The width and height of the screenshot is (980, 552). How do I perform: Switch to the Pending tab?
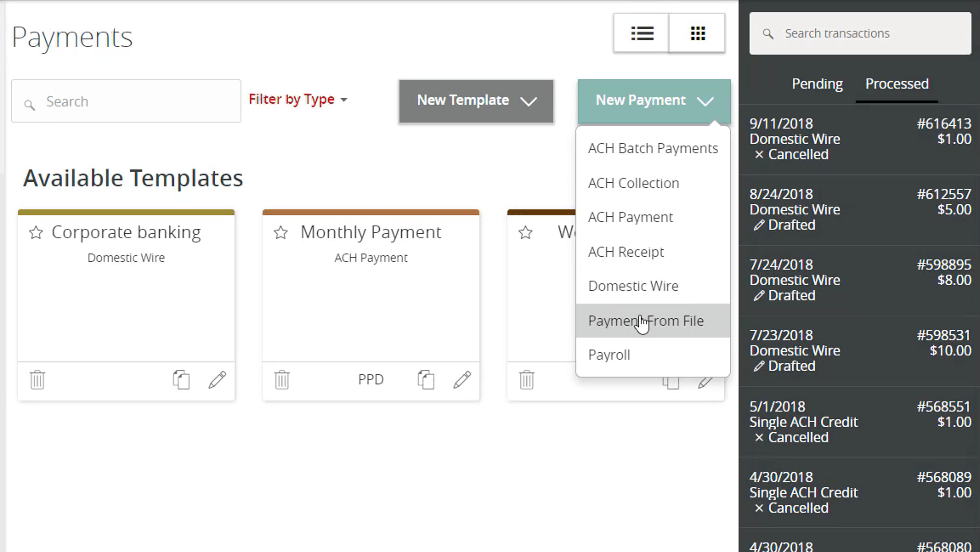coord(817,84)
